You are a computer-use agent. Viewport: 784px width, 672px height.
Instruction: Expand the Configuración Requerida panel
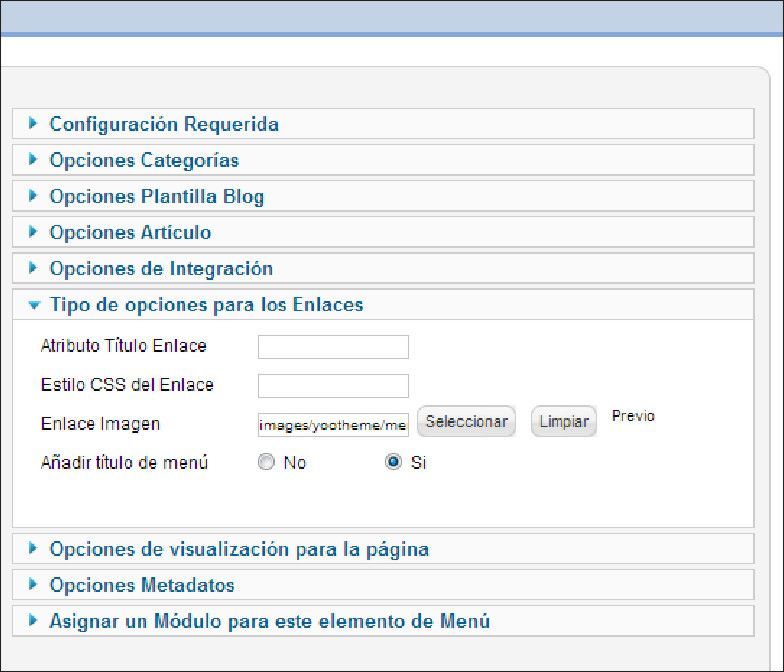pyautogui.click(x=383, y=124)
